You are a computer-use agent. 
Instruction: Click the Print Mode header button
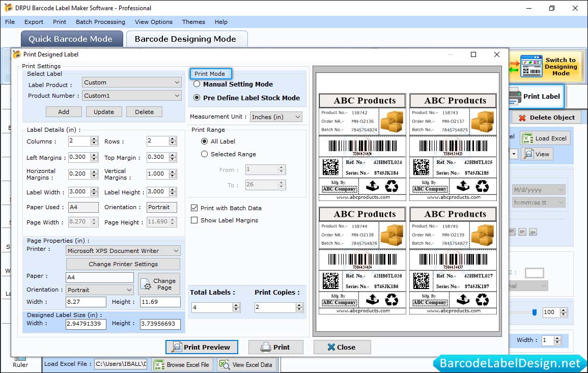pyautogui.click(x=210, y=74)
